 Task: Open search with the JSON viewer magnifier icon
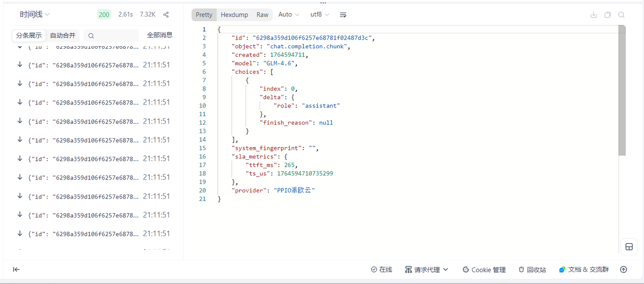point(621,15)
